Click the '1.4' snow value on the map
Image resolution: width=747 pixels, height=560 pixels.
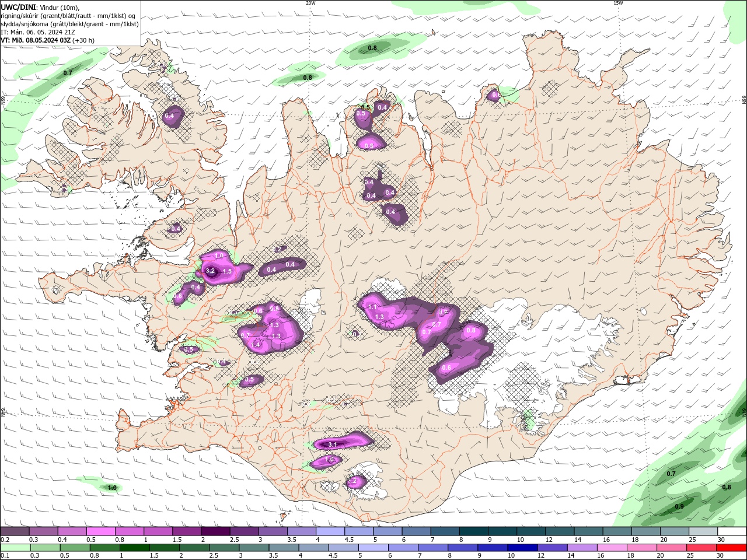click(256, 345)
